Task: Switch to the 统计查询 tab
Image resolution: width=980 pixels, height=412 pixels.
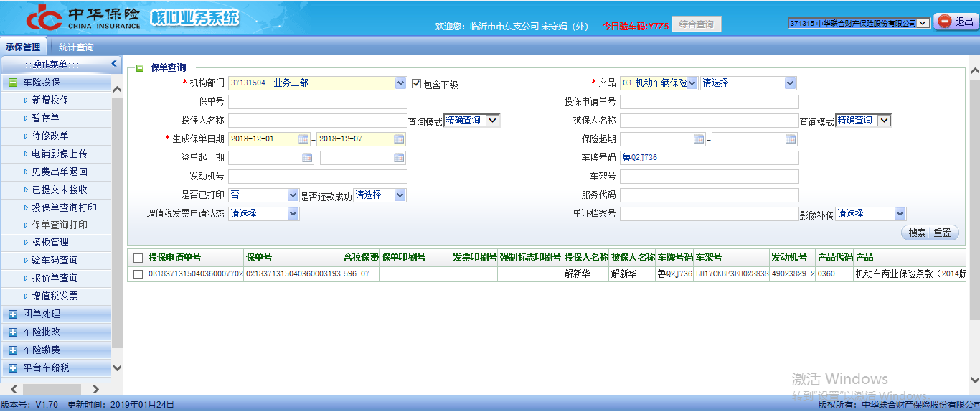Action: click(x=76, y=47)
